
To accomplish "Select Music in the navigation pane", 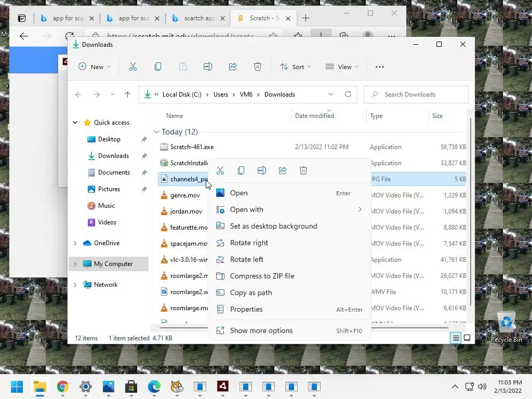I will [x=106, y=206].
